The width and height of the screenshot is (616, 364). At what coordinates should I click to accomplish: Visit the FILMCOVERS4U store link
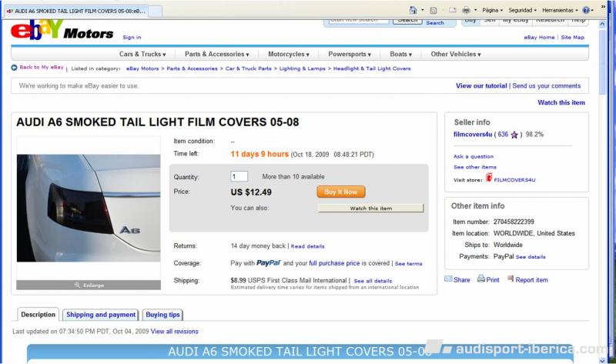point(514,180)
